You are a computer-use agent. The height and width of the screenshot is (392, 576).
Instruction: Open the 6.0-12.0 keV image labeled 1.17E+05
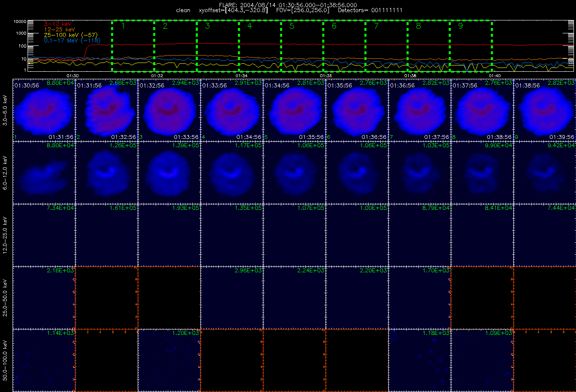232,173
